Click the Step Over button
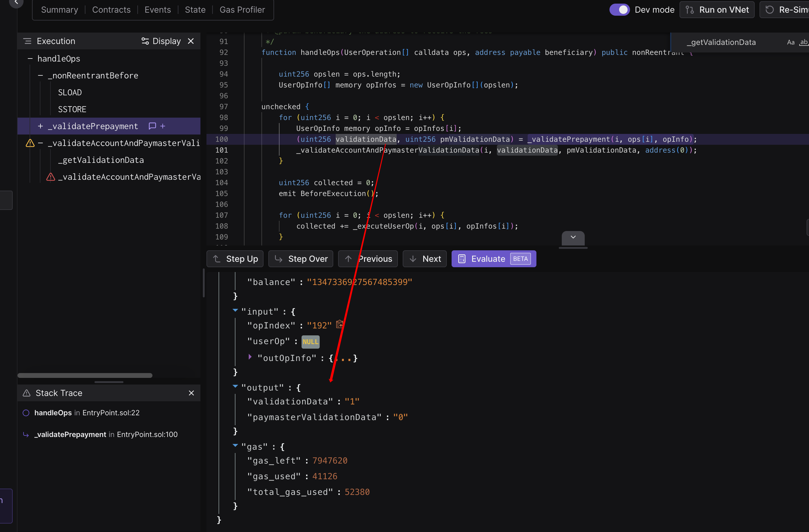The image size is (809, 532). tap(301, 259)
